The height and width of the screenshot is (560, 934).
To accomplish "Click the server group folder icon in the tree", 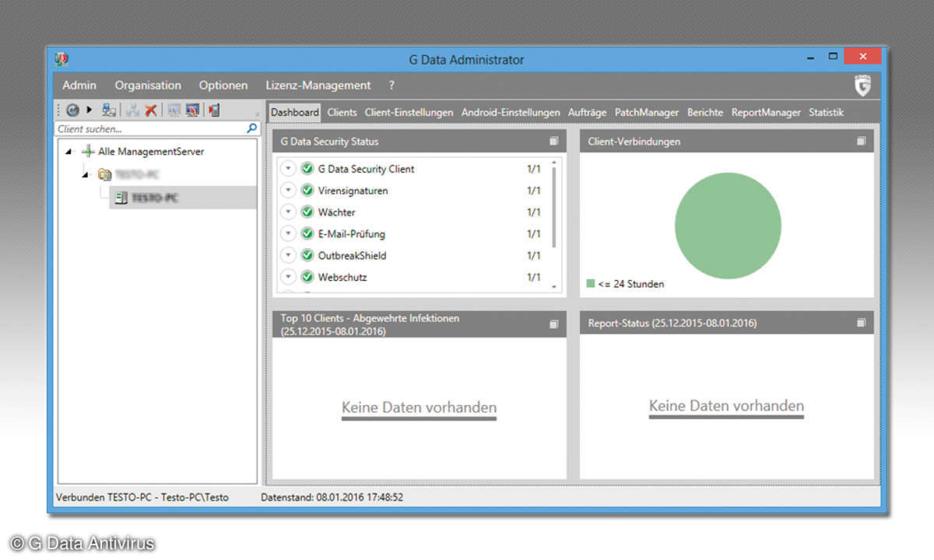I will 105,175.
